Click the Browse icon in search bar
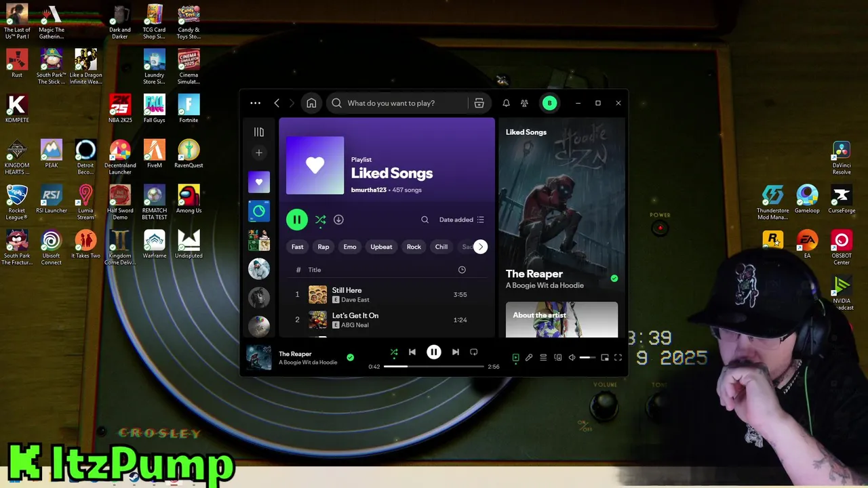 479,103
